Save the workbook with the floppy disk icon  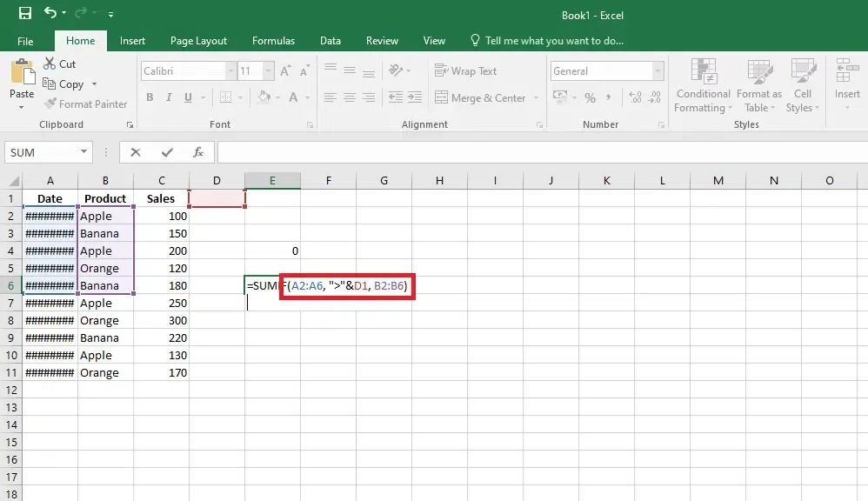pyautogui.click(x=25, y=13)
